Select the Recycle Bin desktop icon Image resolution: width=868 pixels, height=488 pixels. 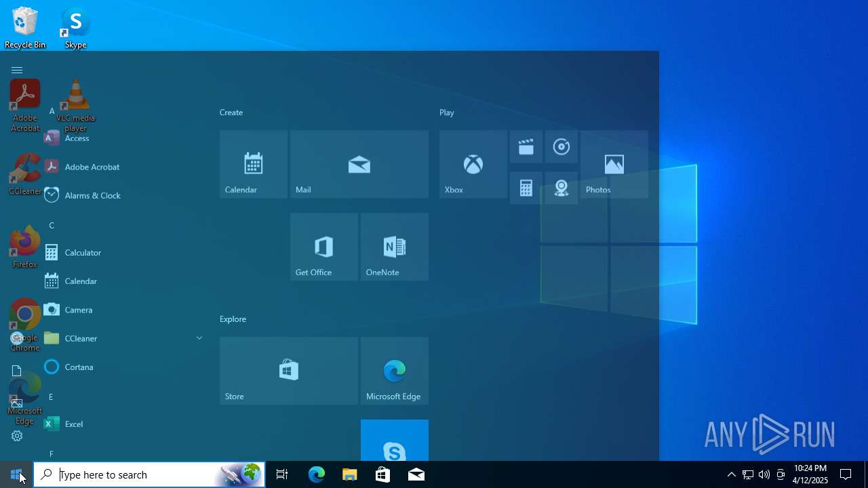[x=25, y=28]
